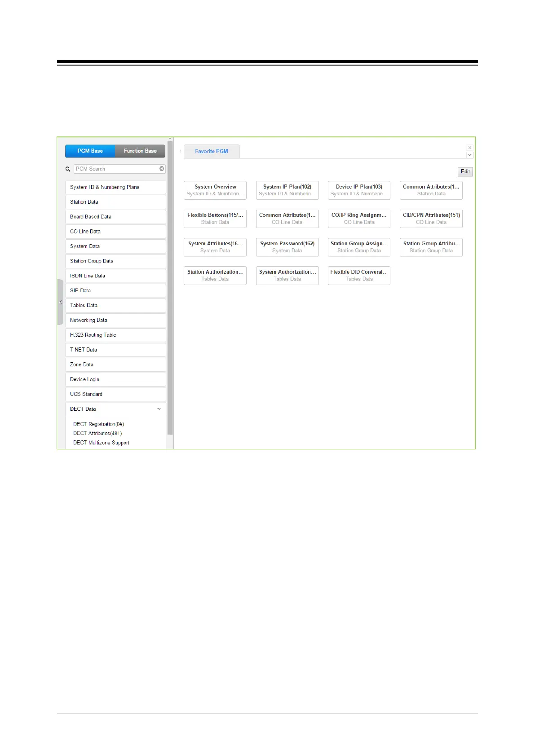Open System Overview favorite
This screenshot has height=756, width=535.
[x=215, y=190]
